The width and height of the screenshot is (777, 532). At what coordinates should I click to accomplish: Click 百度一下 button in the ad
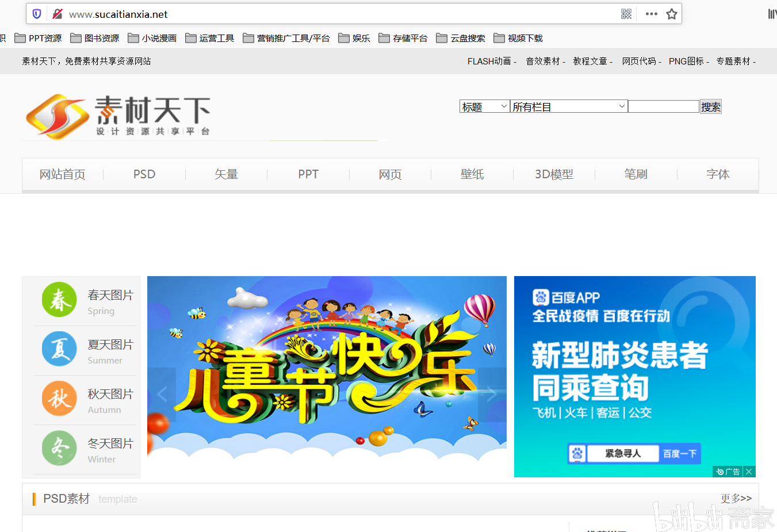(x=680, y=454)
